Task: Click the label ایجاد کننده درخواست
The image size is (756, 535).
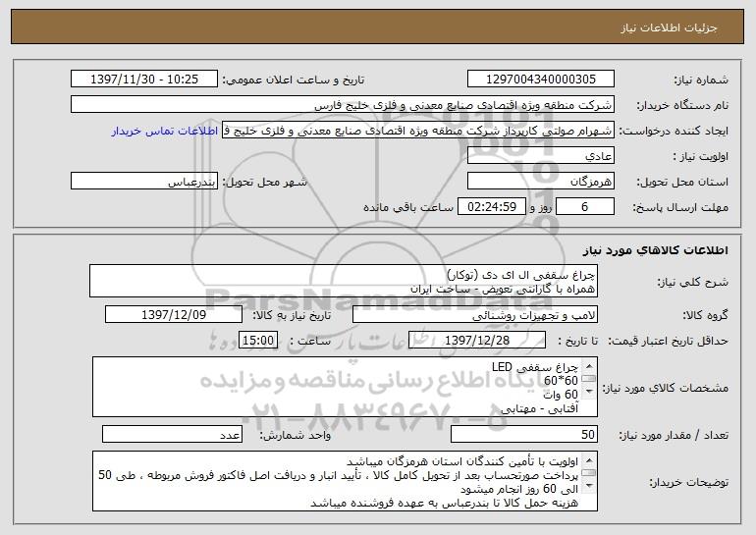Action: [x=674, y=132]
